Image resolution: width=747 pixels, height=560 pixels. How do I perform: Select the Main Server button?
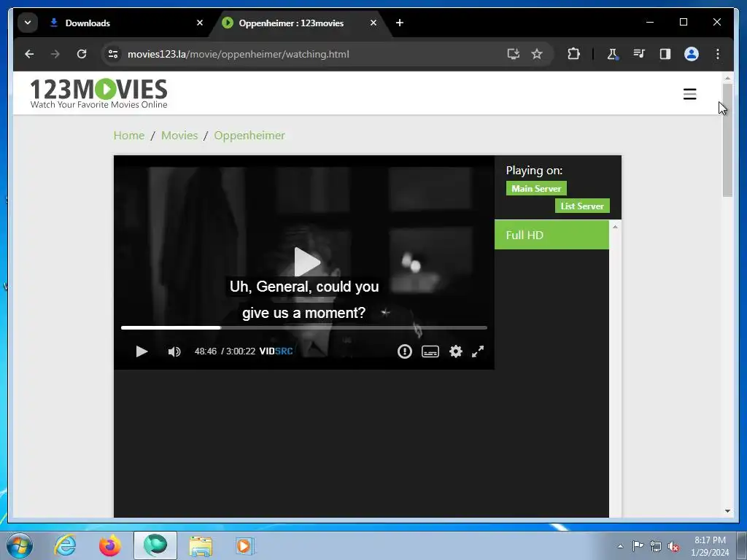(536, 189)
